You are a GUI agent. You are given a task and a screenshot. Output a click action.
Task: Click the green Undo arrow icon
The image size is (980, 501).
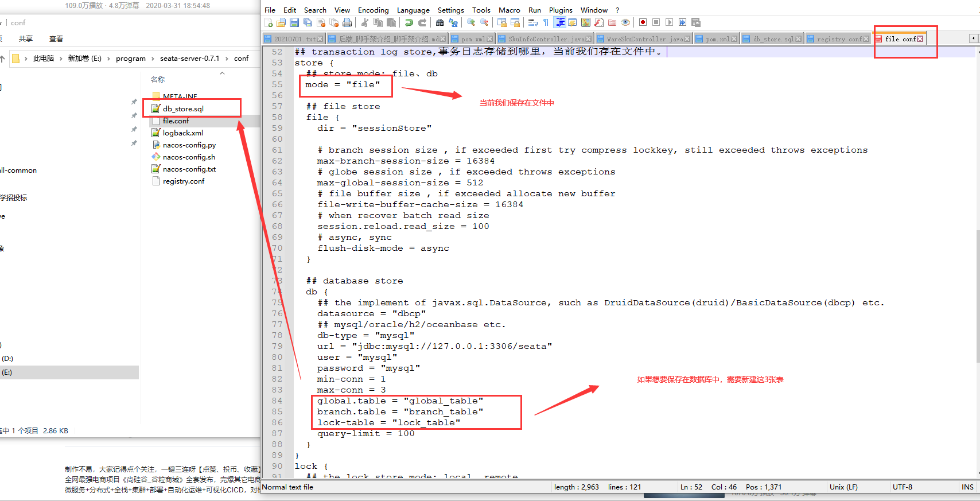coord(409,22)
